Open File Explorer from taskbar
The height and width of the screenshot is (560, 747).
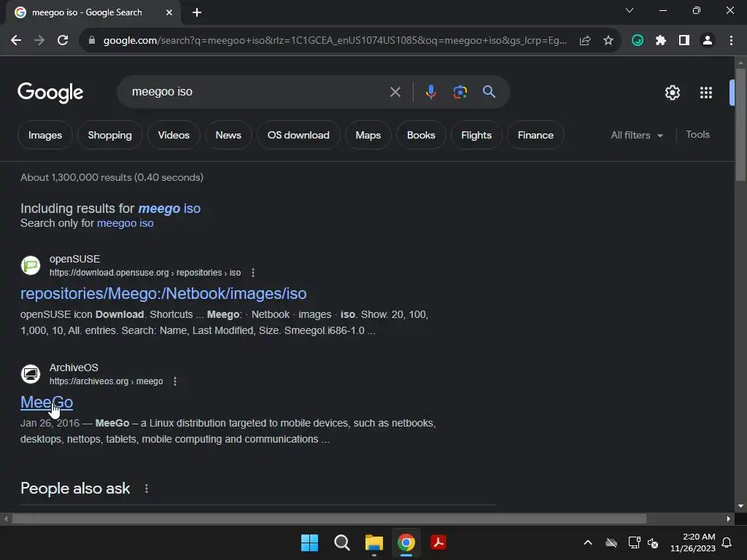(x=374, y=542)
